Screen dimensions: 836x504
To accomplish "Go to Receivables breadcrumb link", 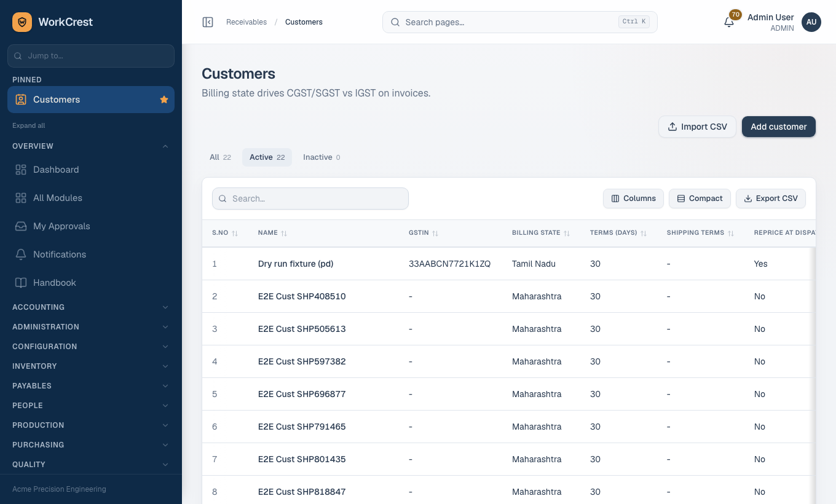I will (x=246, y=22).
